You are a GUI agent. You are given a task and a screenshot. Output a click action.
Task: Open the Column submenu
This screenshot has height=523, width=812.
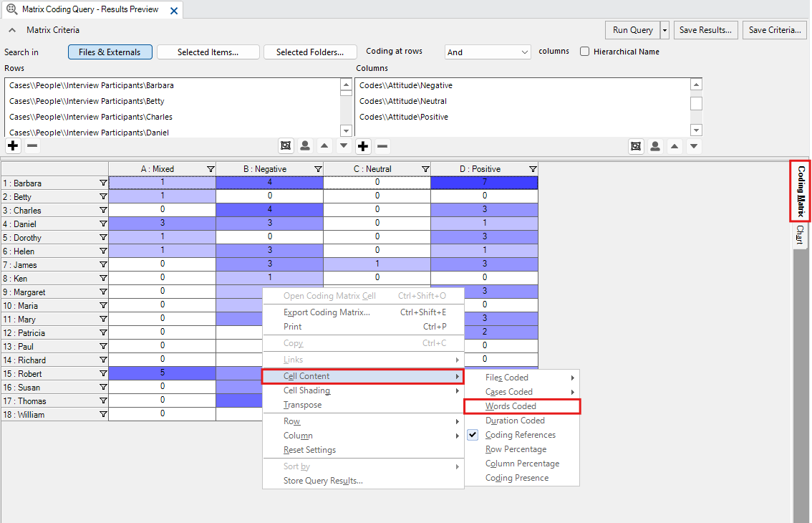tap(363, 436)
